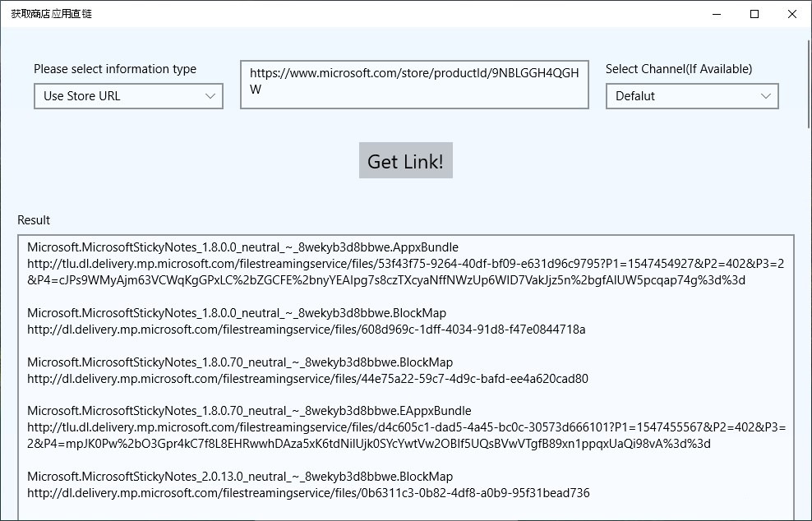Open the 'Defalut' channel dropdown

coord(692,96)
